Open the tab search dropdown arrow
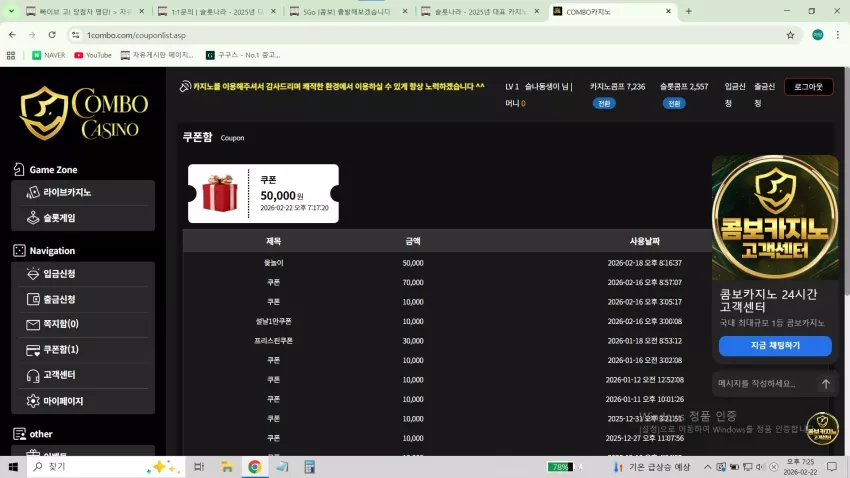This screenshot has width=850, height=478. click(11, 11)
